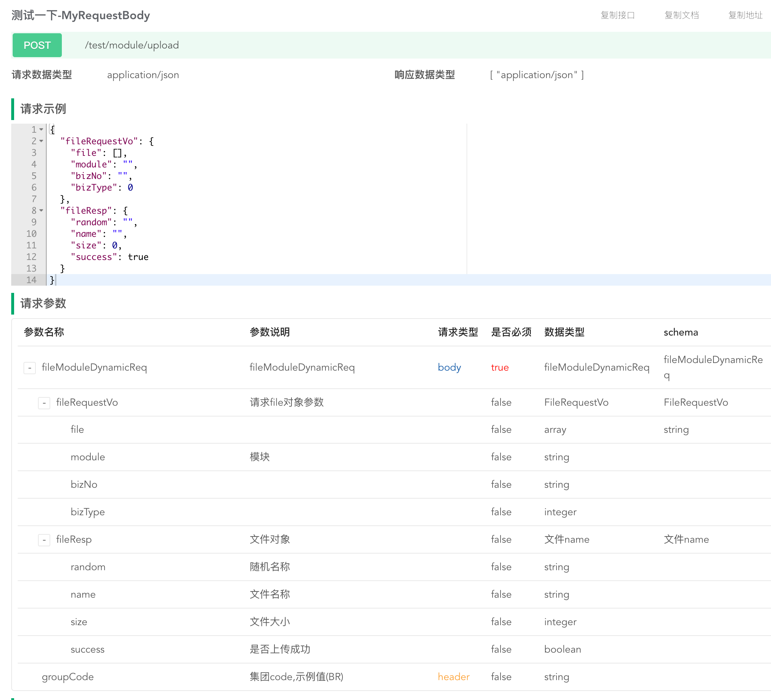Click the 复制地址 link

745,15
